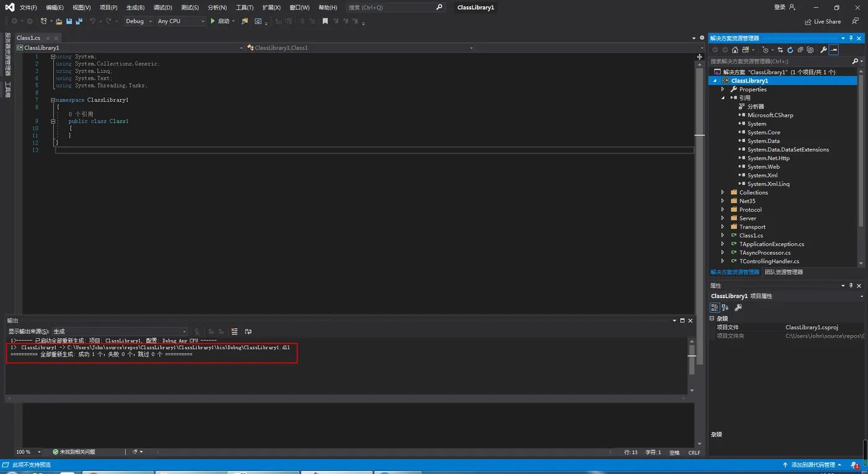Click the bookmark icon in the toolbar
The width and height of the screenshot is (868, 474).
click(325, 21)
